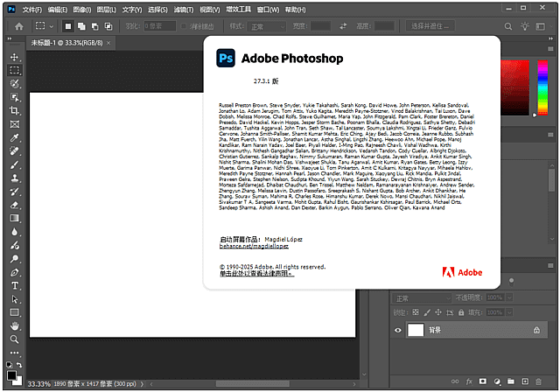Select the Path Selection tool
Image resolution: width=560 pixels, height=392 pixels.
point(14,299)
